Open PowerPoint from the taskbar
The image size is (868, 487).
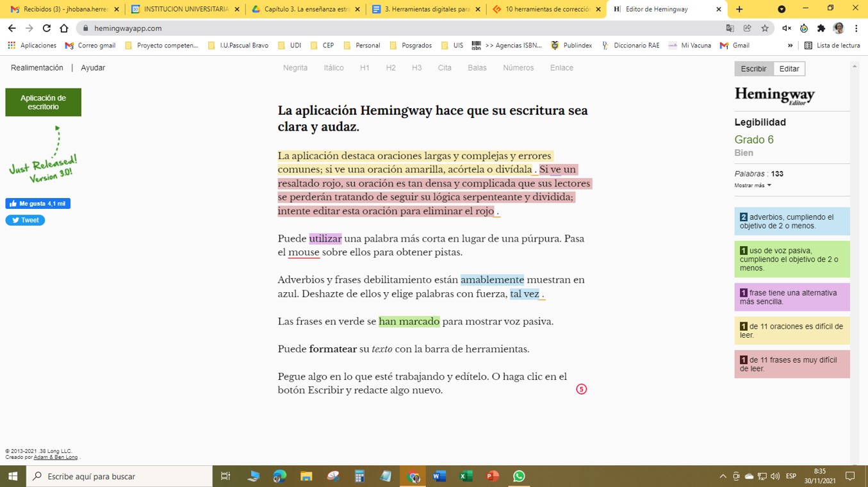coord(492,476)
